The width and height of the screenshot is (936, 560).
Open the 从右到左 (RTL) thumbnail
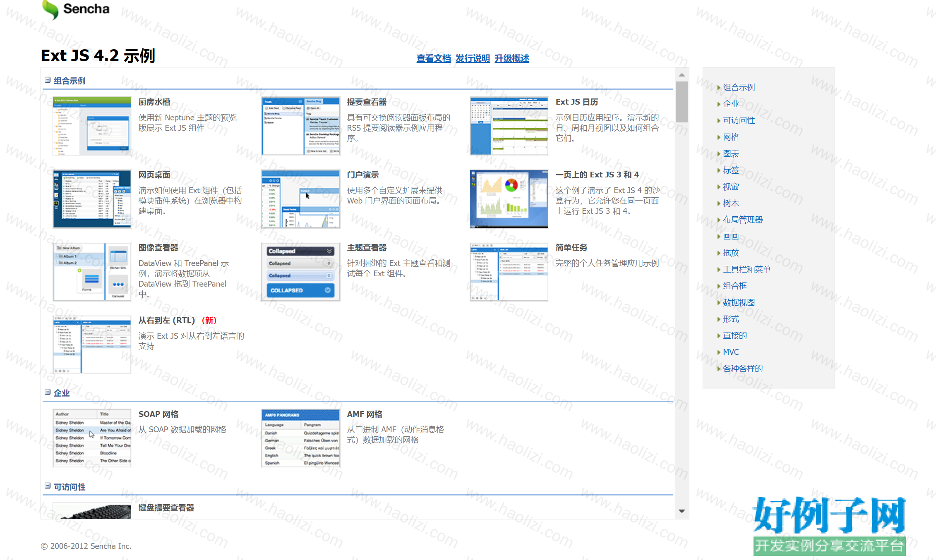point(92,345)
